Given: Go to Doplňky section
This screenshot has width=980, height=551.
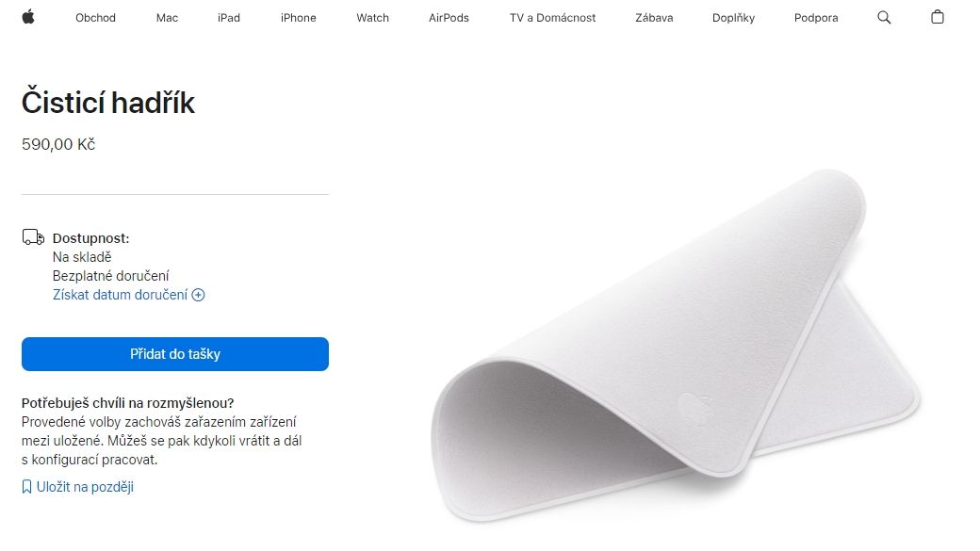Looking at the screenshot, I should coord(733,18).
